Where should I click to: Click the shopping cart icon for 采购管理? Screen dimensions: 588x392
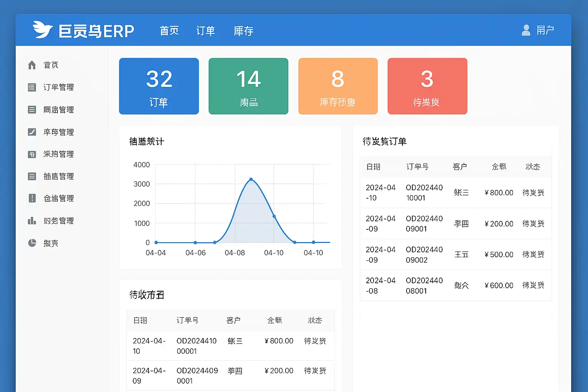tap(32, 154)
